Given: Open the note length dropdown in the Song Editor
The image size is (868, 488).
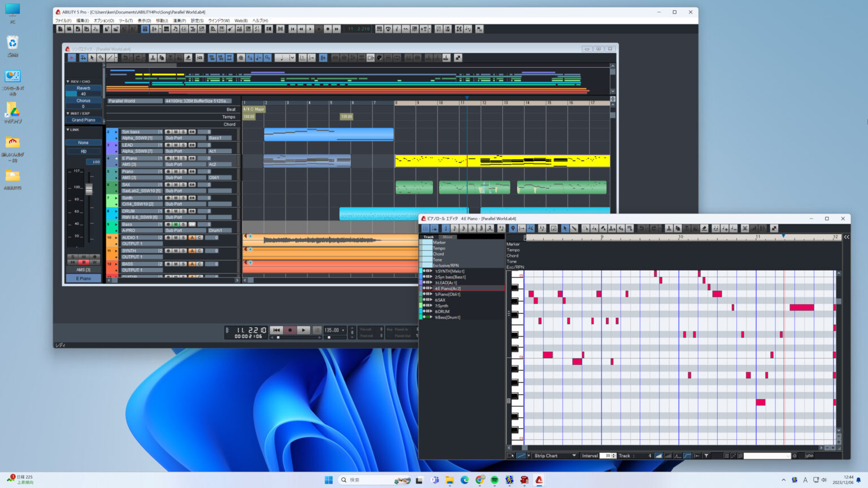Looking at the screenshot, I should (292, 58).
